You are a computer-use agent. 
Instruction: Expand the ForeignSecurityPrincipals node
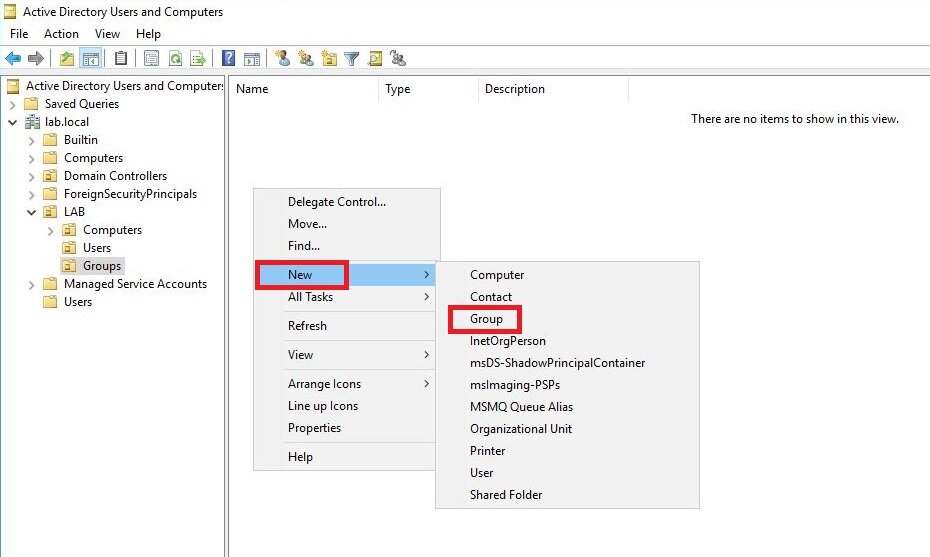pos(31,195)
